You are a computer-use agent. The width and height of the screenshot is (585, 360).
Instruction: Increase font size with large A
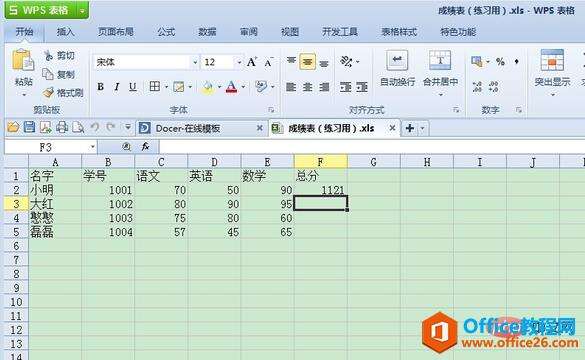[252, 62]
